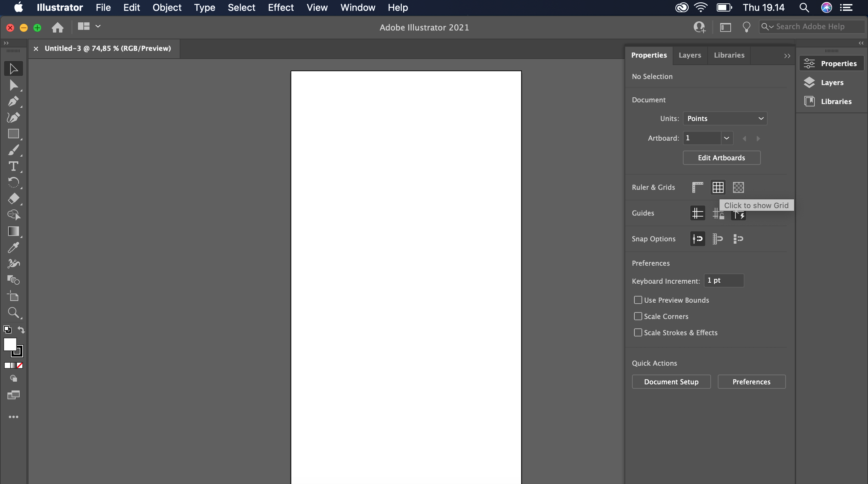Open the Effect menu
The width and height of the screenshot is (868, 484).
pyautogui.click(x=281, y=7)
